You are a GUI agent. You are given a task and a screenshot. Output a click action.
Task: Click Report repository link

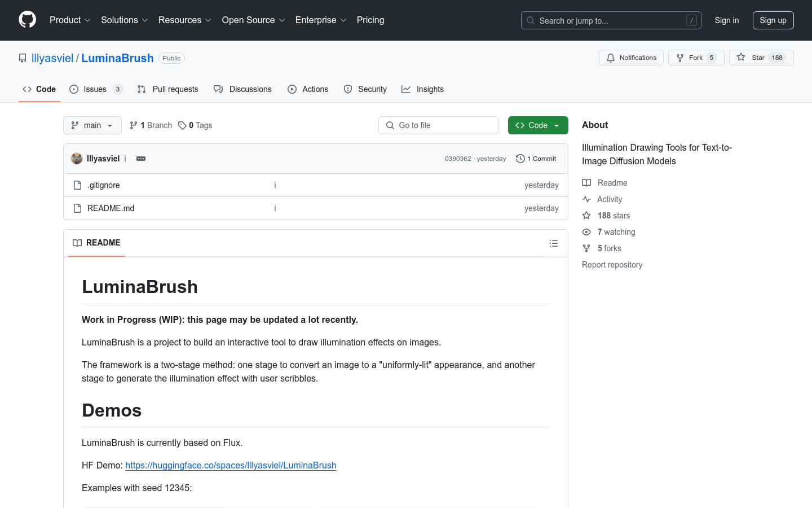[612, 265]
